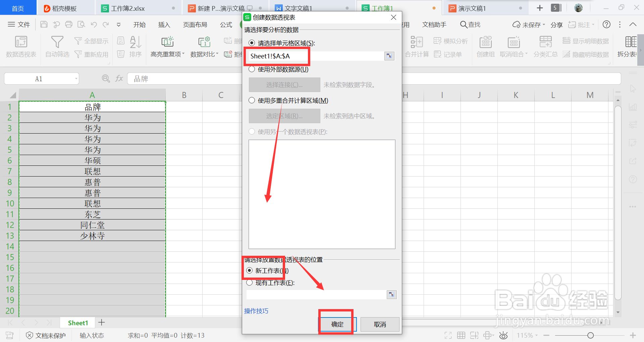Click the help question mark icon

[606, 25]
